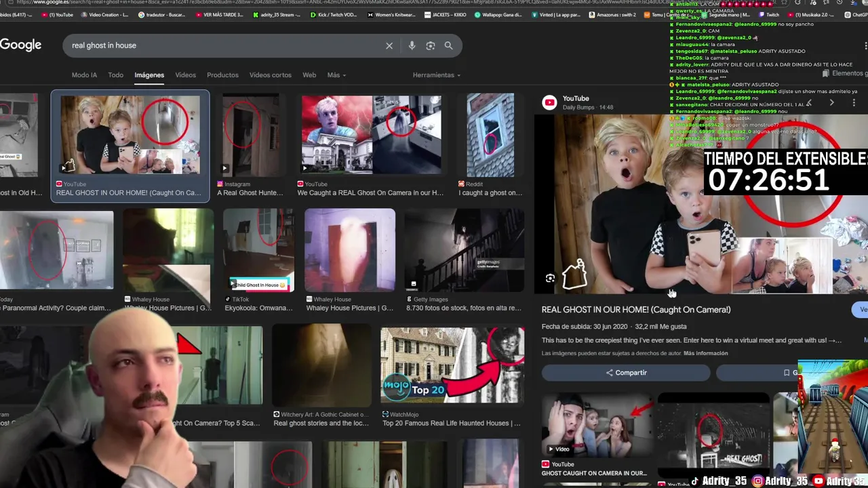868x488 pixels.
Task: Open the Más información copyright link
Action: 705,353
